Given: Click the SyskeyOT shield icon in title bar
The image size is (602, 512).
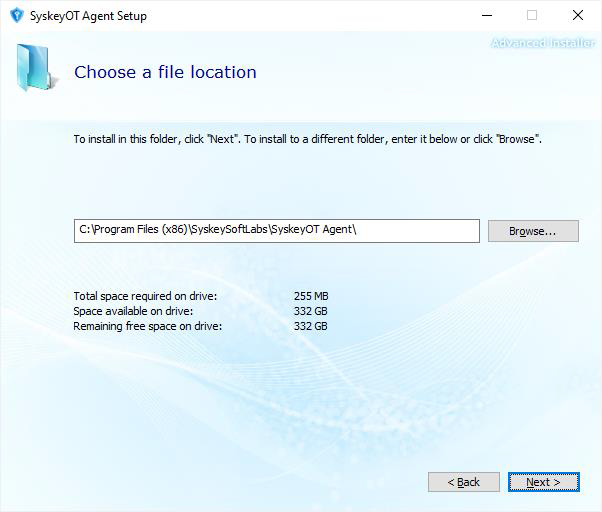Looking at the screenshot, I should pyautogui.click(x=16, y=16).
